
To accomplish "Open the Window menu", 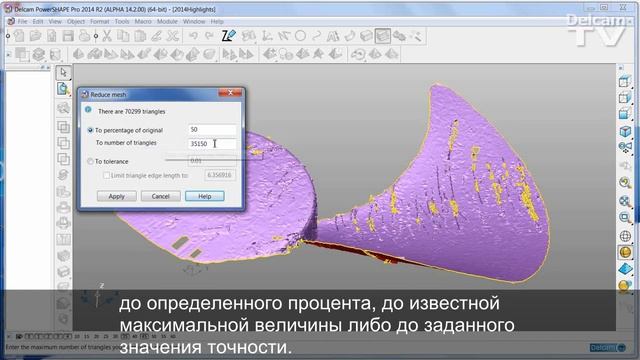I will coord(194,22).
